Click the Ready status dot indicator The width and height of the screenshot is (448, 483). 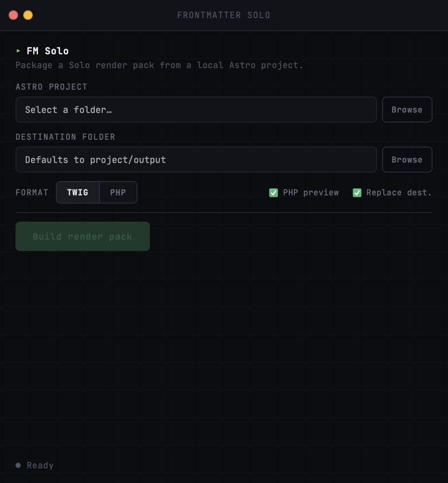(x=18, y=465)
